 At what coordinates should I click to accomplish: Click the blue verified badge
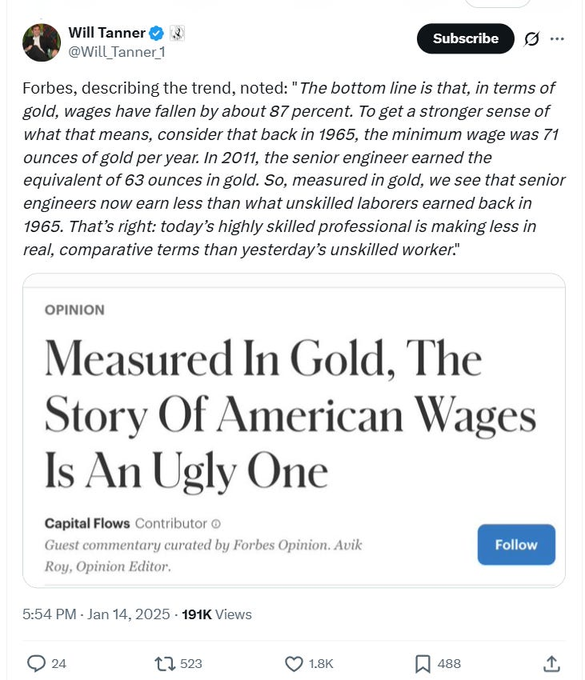(156, 33)
